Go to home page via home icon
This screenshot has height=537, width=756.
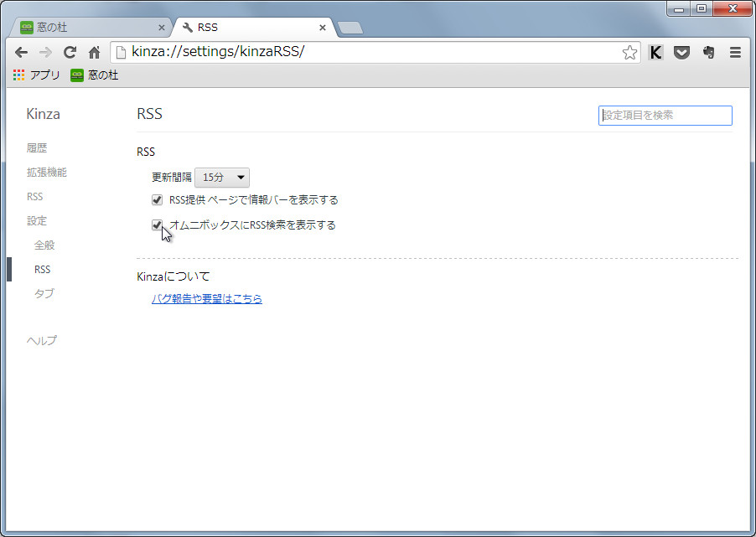coord(94,51)
